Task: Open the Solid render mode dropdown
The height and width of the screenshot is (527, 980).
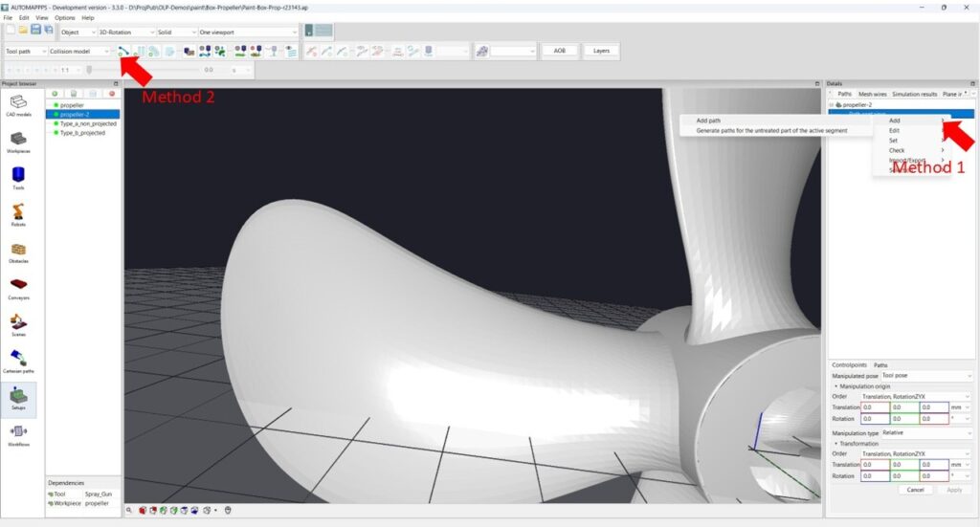Action: pyautogui.click(x=176, y=32)
